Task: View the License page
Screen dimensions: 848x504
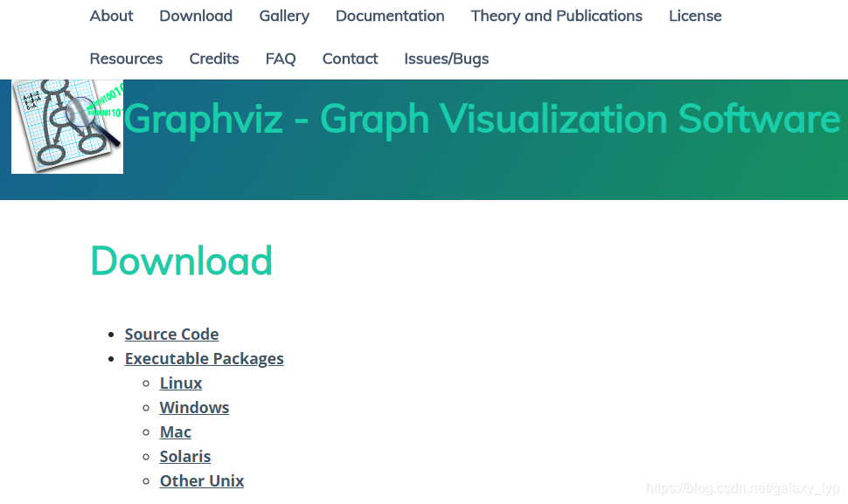Action: tap(694, 16)
